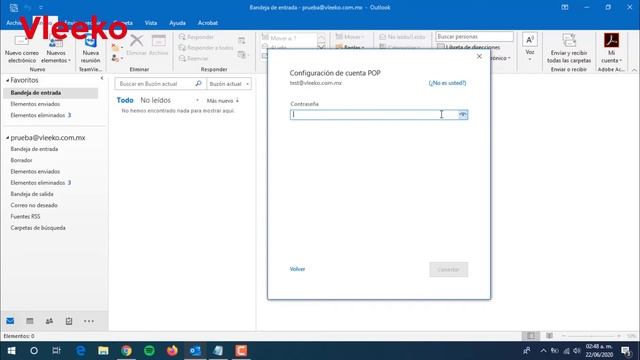Switch to Calendar view icon
Image resolution: width=640 pixels, height=360 pixels.
point(30,321)
